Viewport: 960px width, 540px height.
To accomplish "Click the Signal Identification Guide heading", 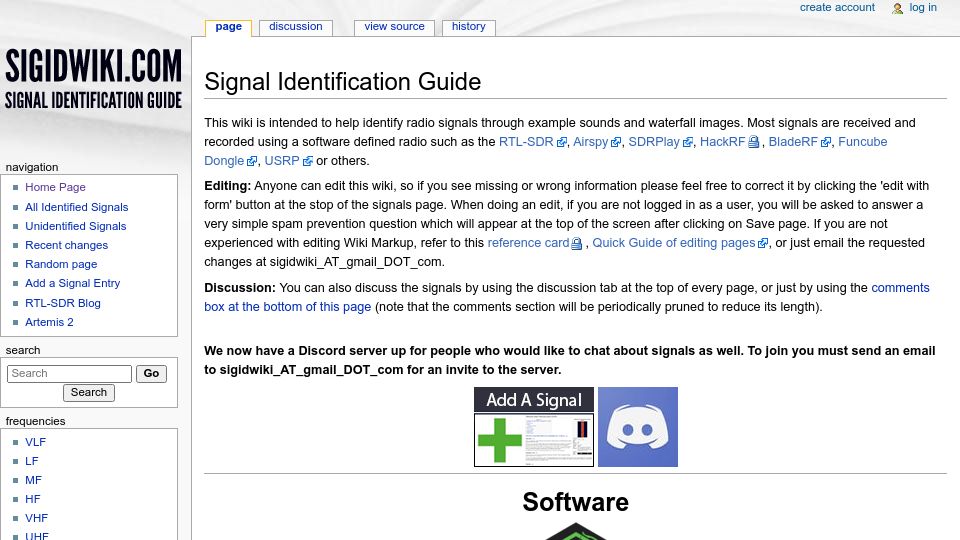I will coord(342,81).
